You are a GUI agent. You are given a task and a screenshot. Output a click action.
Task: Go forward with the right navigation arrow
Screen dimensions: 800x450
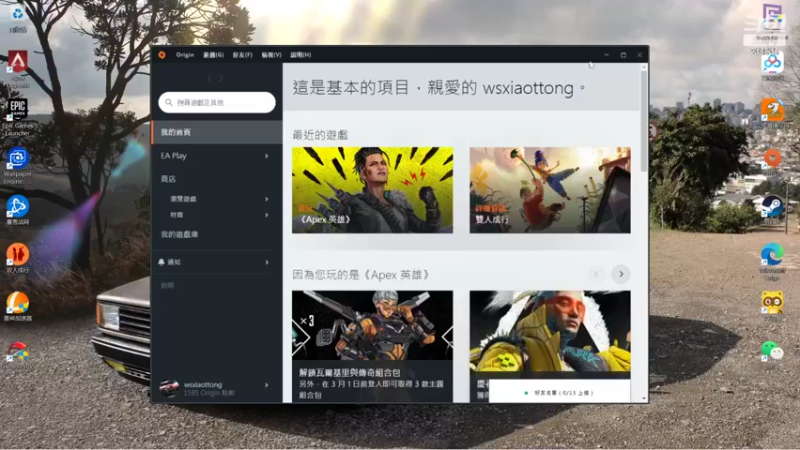coord(221,78)
